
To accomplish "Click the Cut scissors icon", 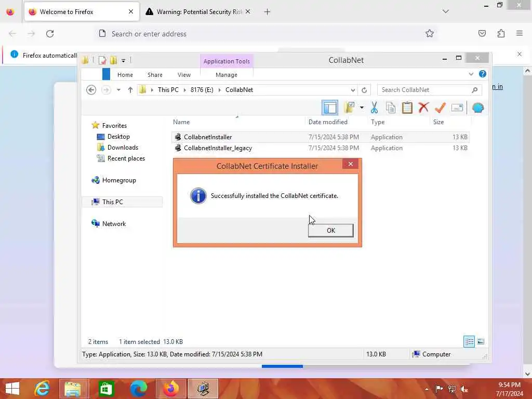I will click(374, 108).
